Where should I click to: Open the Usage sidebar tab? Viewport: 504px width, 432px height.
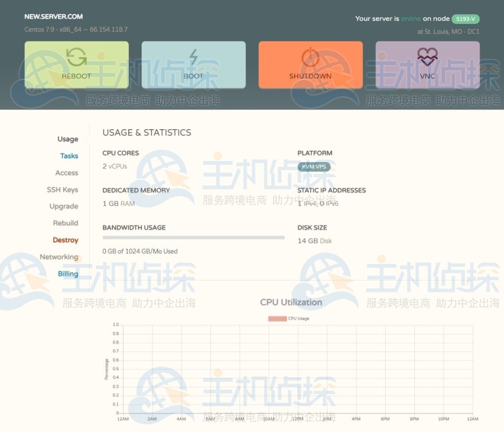pyautogui.click(x=68, y=139)
